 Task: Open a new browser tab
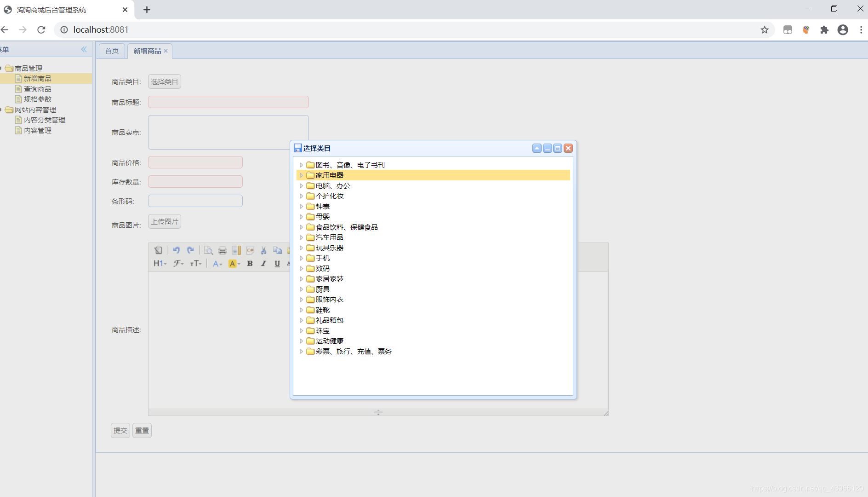coord(147,10)
